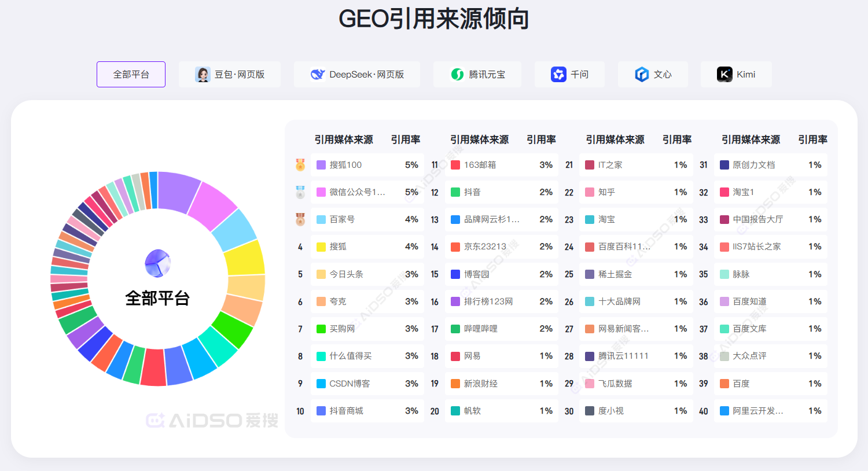The width and height of the screenshot is (868, 471).
Task: Click the 阿里云开发 entry at rank 40
Action: tap(770, 411)
